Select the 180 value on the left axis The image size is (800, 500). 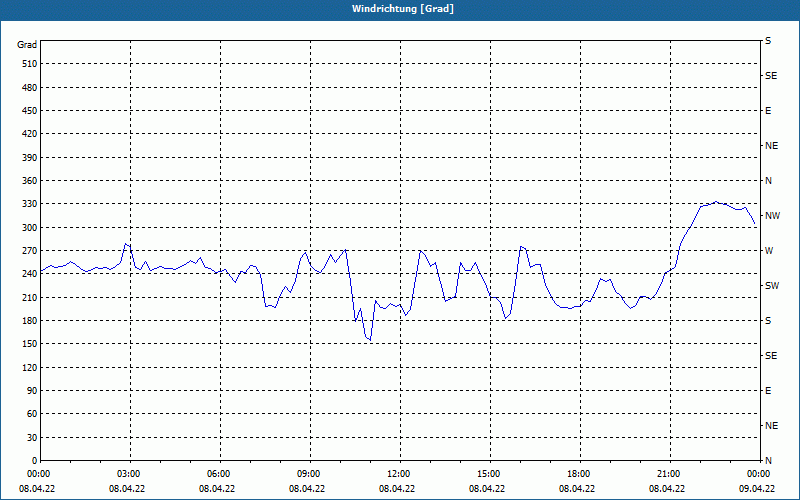click(30, 321)
